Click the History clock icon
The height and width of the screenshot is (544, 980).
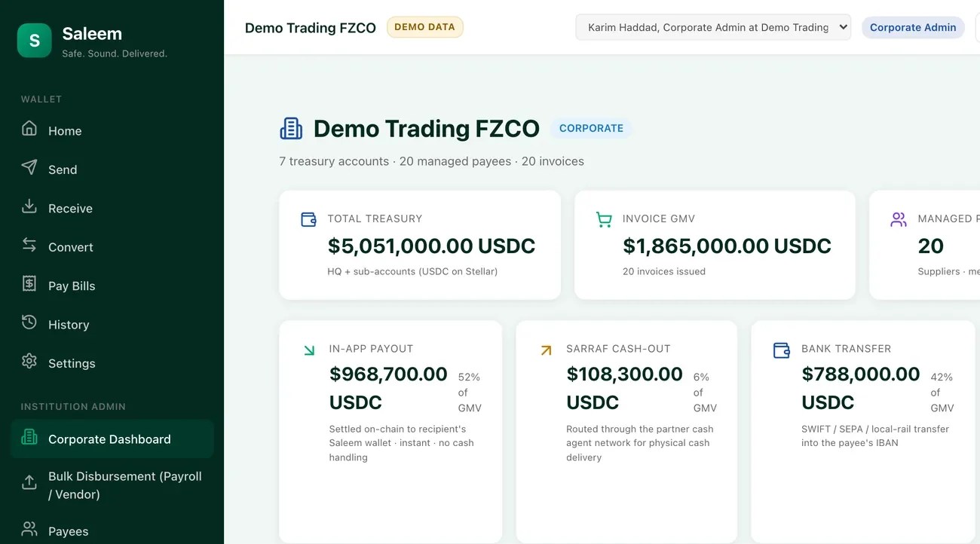pos(29,322)
